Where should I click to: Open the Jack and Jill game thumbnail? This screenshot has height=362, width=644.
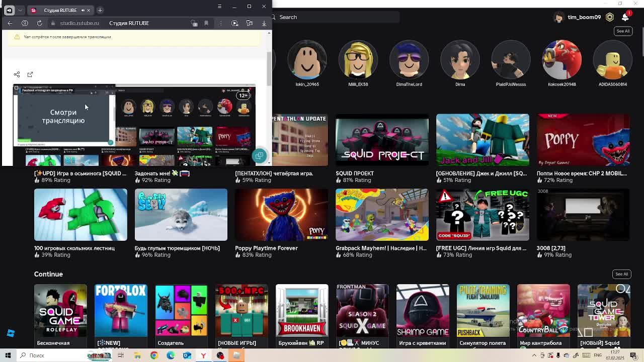click(x=482, y=140)
